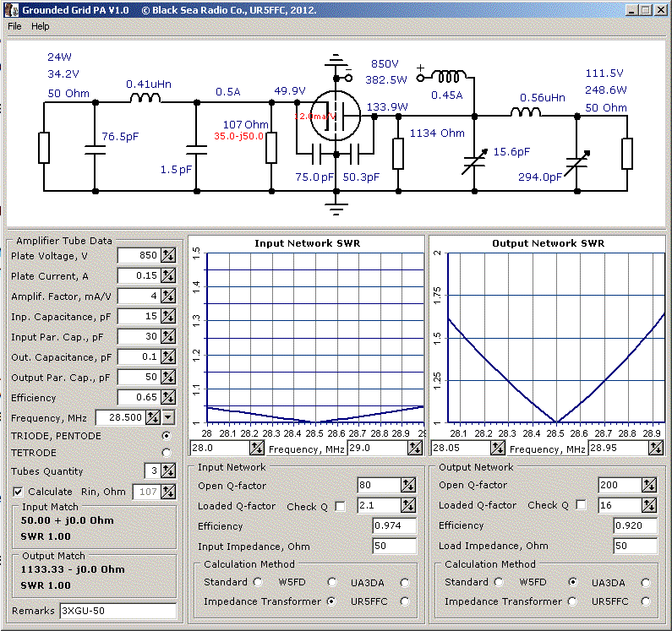Click the Inp. Capacitance spinner icon
The image size is (672, 631).
(x=168, y=316)
